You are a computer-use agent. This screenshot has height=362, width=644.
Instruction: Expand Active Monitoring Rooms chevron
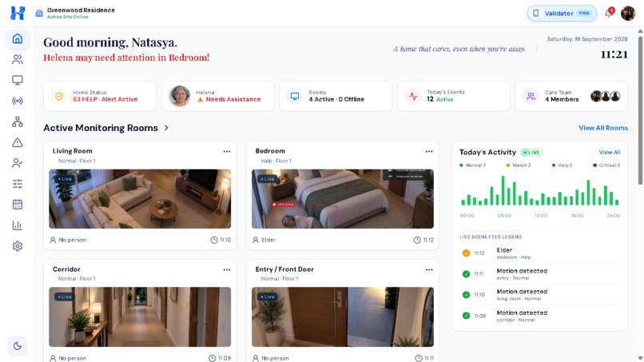coord(166,128)
